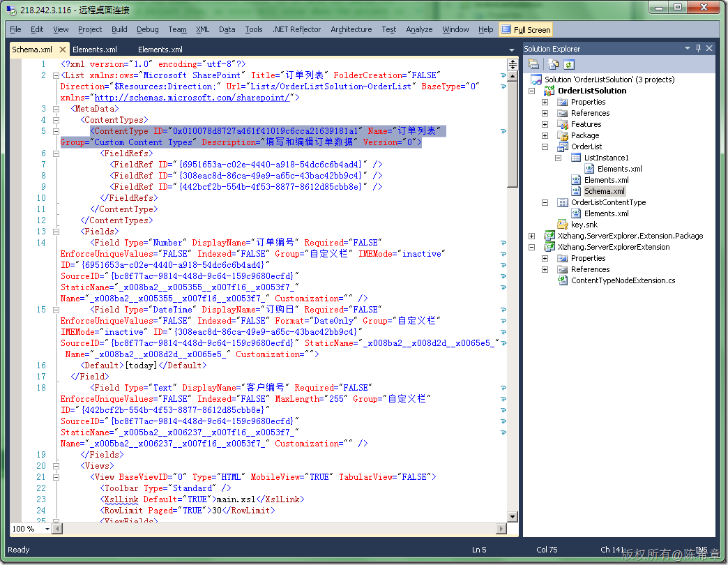Collapse the Fields outline on line 13
The width and height of the screenshot is (728, 565).
point(56,231)
